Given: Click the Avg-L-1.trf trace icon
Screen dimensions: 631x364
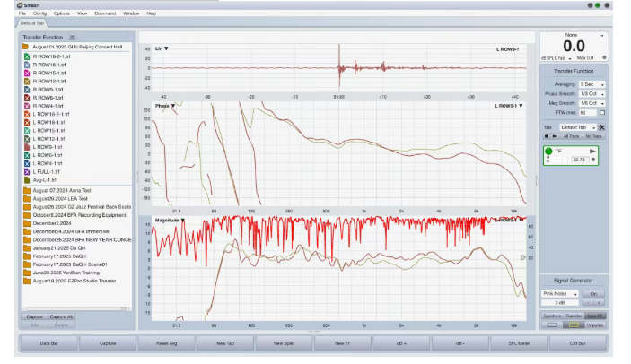Looking at the screenshot, I should point(27,178).
